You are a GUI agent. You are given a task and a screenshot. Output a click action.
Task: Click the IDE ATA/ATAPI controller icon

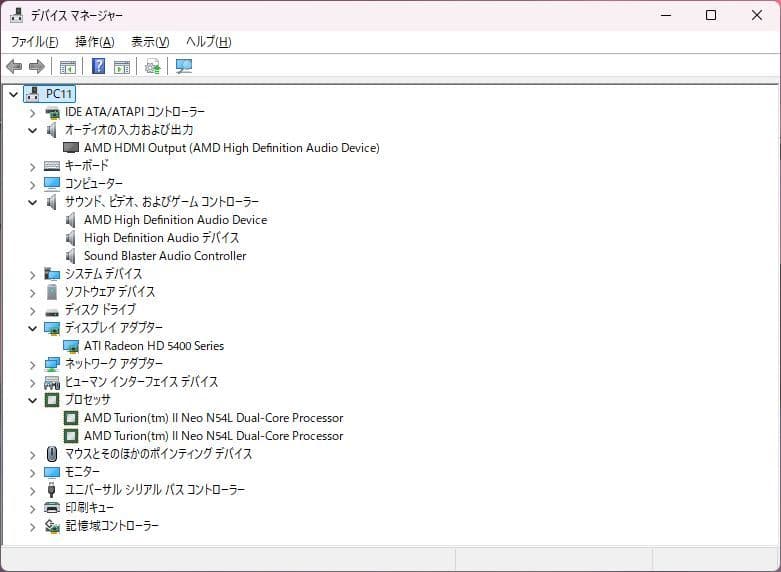pyautogui.click(x=52, y=113)
